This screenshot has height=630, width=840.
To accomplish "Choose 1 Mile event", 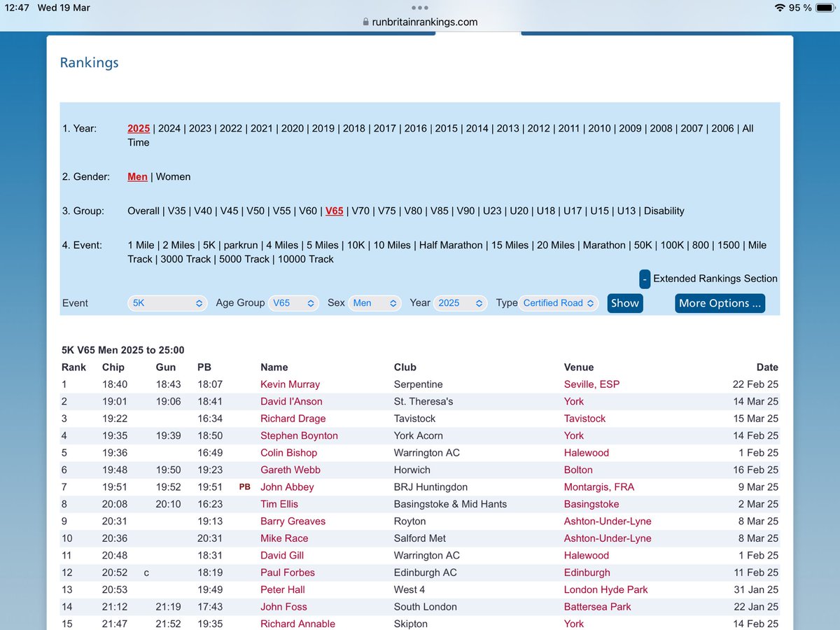I will 141,245.
